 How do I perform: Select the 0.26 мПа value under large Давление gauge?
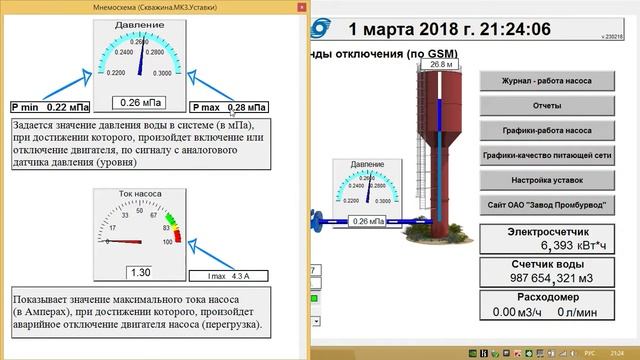pos(140,102)
